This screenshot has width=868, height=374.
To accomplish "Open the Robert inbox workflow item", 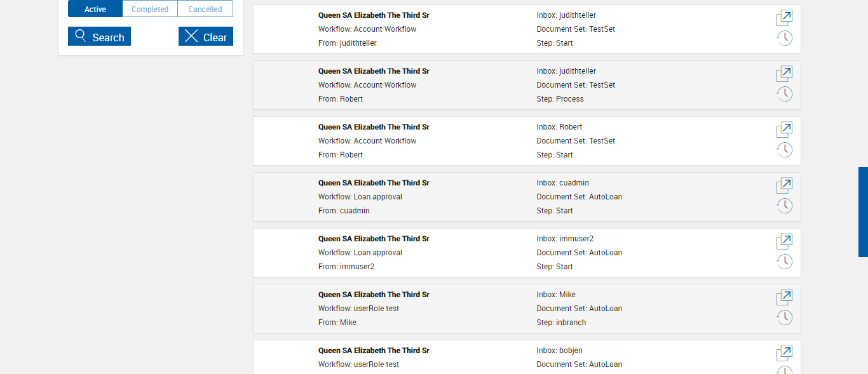I will 784,130.
